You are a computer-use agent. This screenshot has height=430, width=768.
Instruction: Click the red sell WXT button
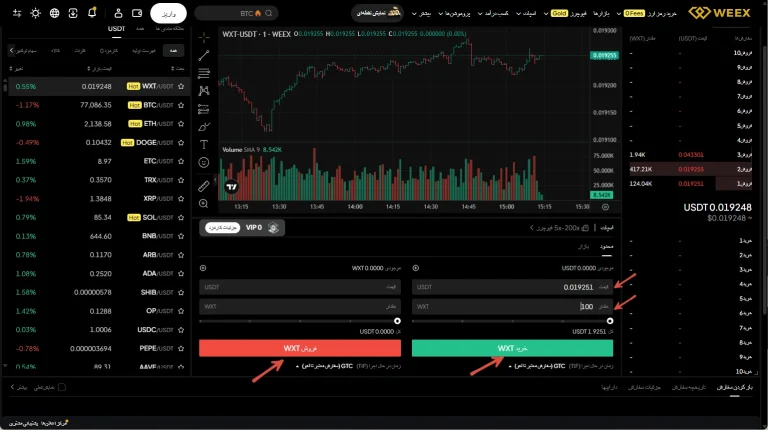coord(300,348)
